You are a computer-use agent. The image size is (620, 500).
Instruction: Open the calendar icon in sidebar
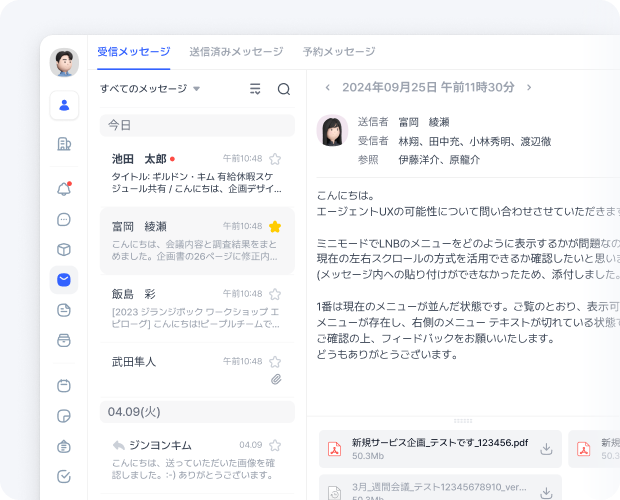[x=64, y=385]
